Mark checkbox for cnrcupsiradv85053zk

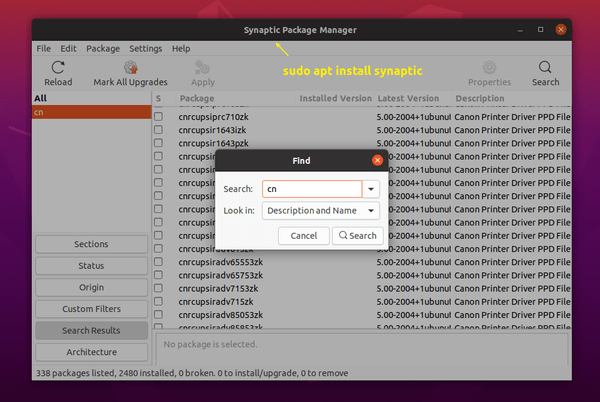[158, 315]
